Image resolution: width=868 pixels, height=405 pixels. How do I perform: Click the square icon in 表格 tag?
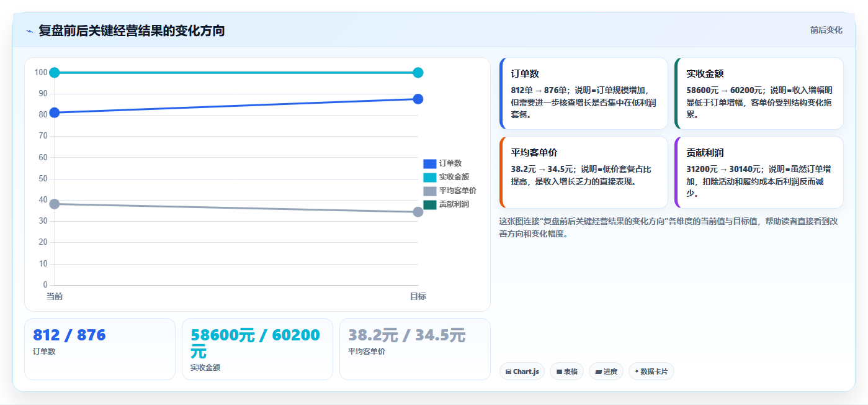(559, 372)
